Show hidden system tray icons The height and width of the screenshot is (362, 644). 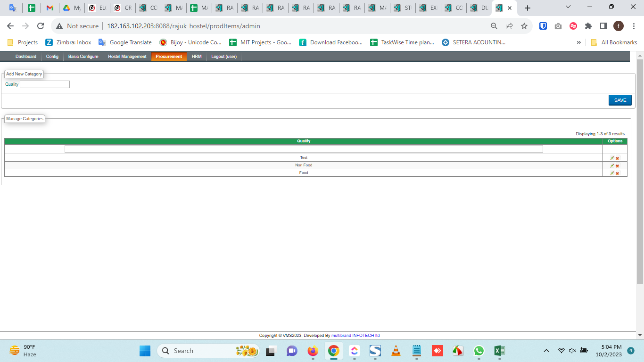[546, 351]
